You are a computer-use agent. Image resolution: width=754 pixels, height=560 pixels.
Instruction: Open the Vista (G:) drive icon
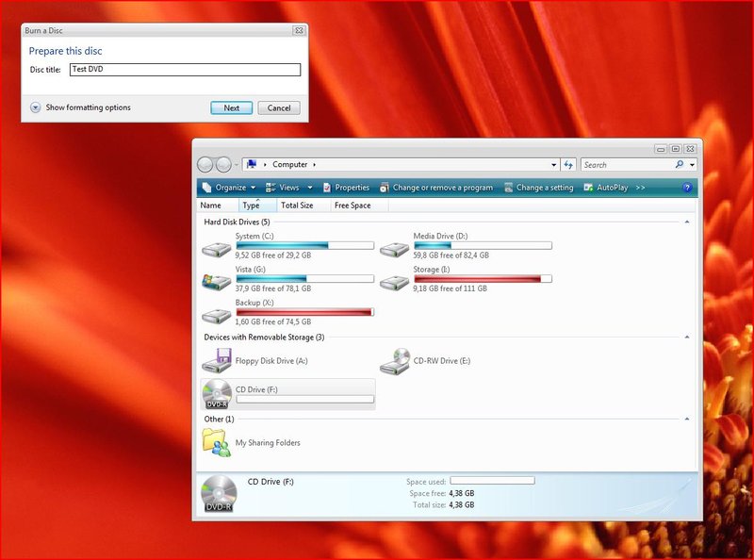coord(217,283)
